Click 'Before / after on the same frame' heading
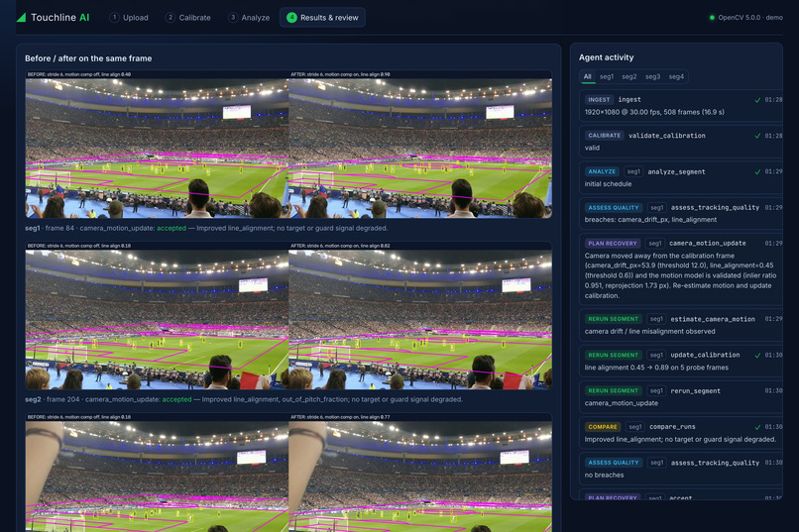This screenshot has width=799, height=532. coord(88,58)
